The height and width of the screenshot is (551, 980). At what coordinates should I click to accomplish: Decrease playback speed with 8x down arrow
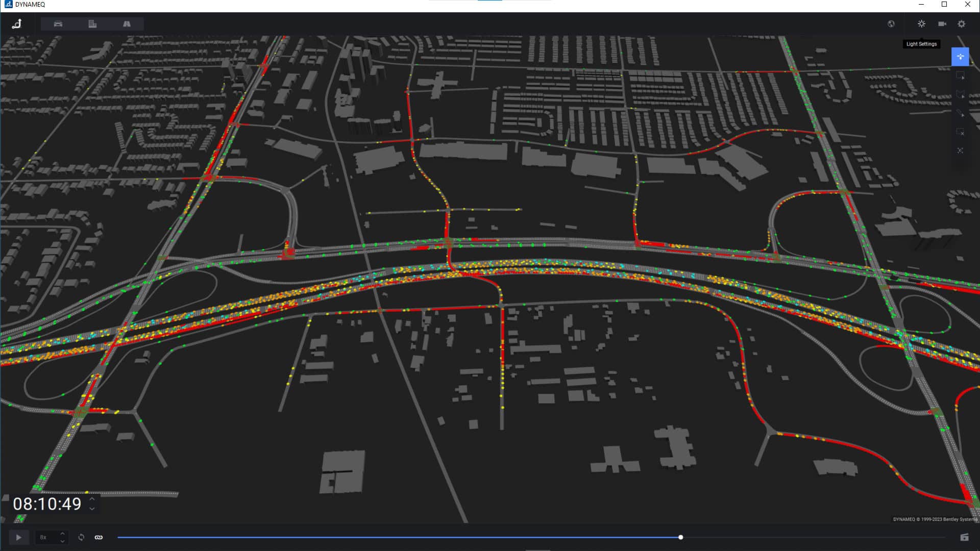click(x=62, y=541)
